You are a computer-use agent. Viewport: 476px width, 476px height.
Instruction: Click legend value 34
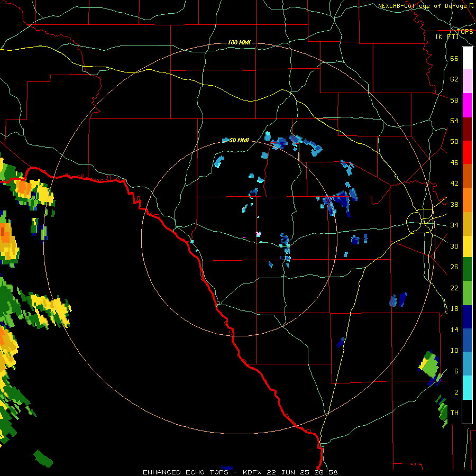[x=454, y=225]
